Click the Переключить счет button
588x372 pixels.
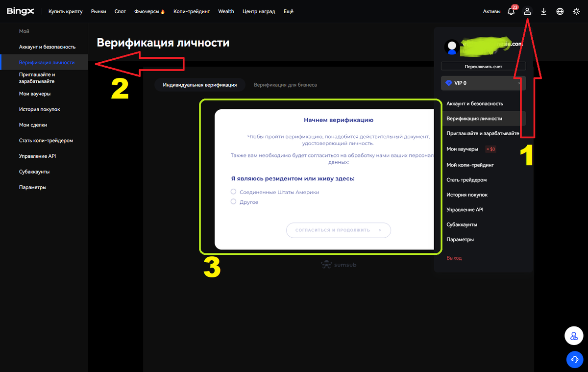(x=483, y=66)
